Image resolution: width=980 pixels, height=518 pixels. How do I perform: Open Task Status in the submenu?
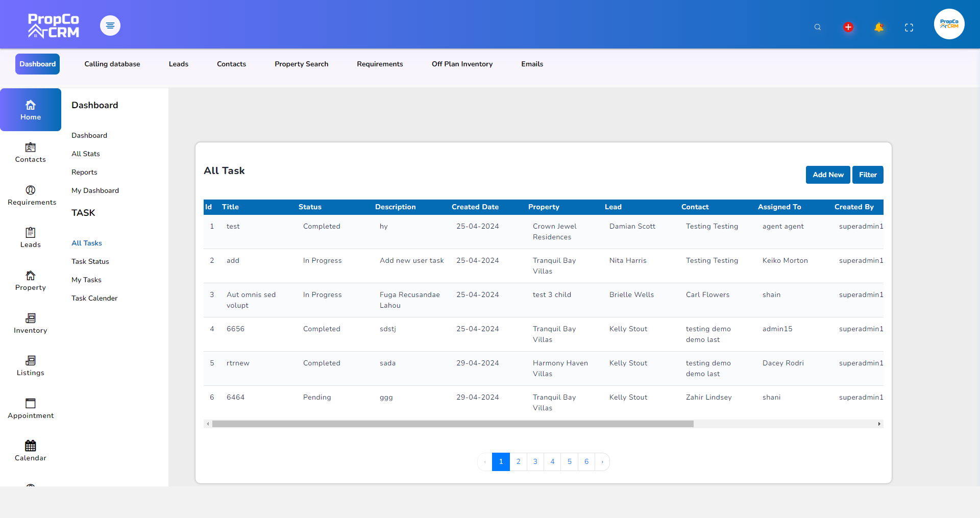pyautogui.click(x=90, y=261)
